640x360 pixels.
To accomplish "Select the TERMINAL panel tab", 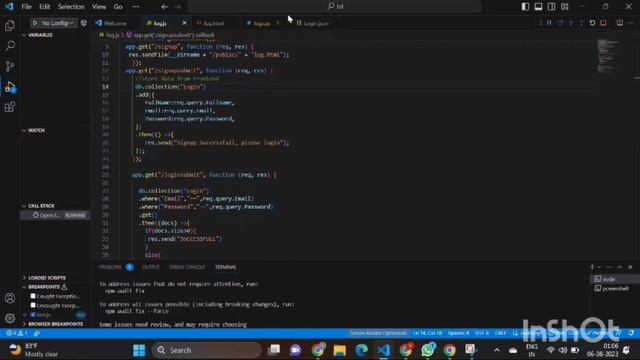I will pyautogui.click(x=226, y=267).
